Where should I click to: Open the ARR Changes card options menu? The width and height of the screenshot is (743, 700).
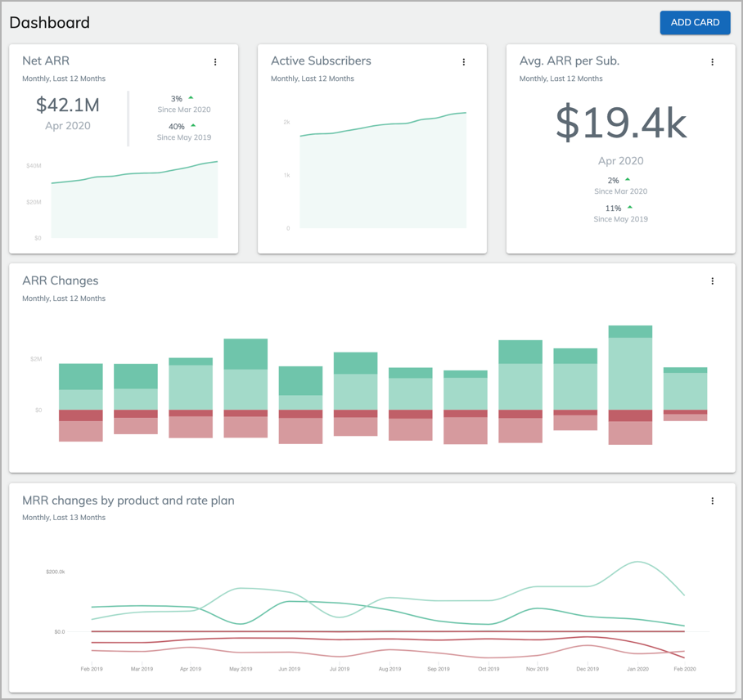tap(712, 280)
